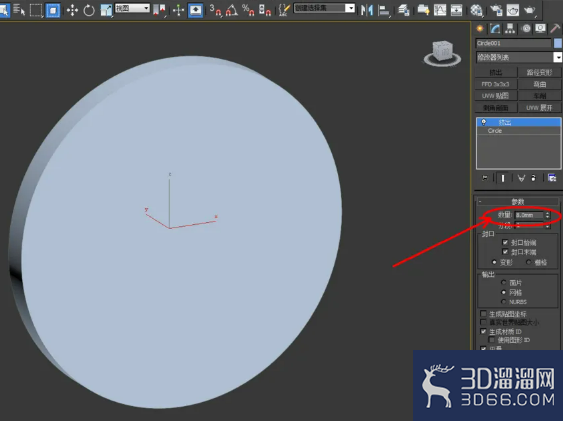Click the FFD 3x3x3 modifier button
This screenshot has width=563, height=421.
[495, 84]
